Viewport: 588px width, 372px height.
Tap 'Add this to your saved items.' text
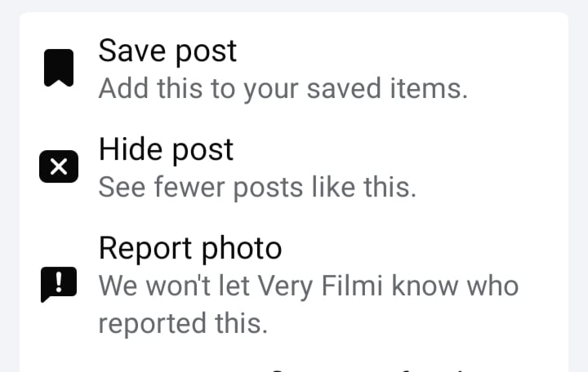point(283,89)
